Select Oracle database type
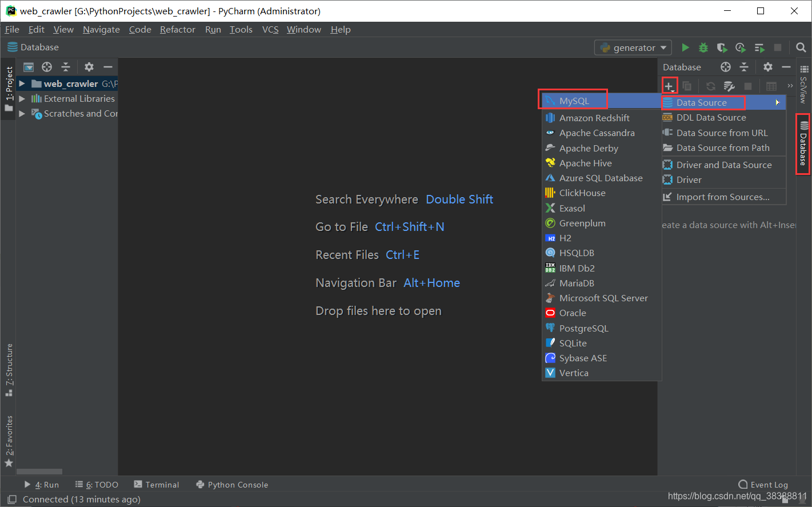812x507 pixels. point(602,313)
